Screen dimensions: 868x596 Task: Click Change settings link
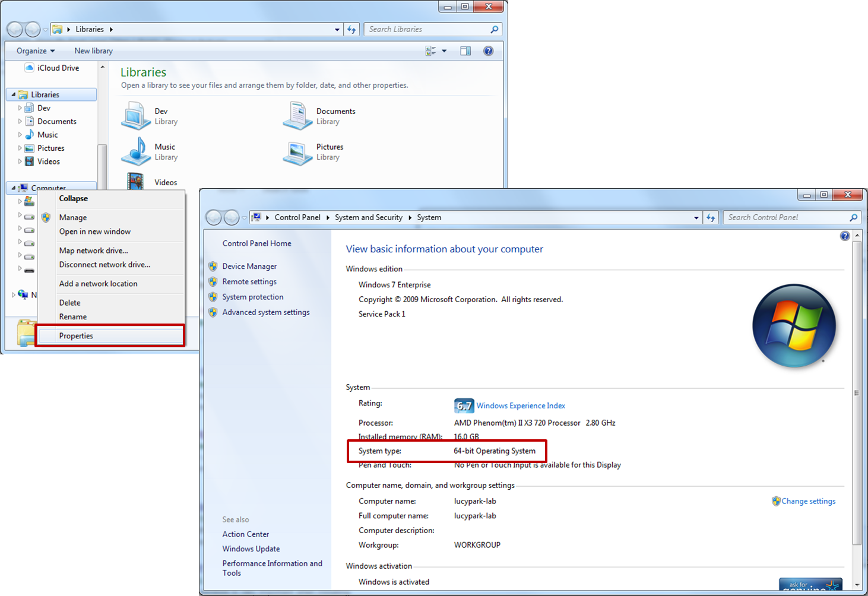coord(808,501)
